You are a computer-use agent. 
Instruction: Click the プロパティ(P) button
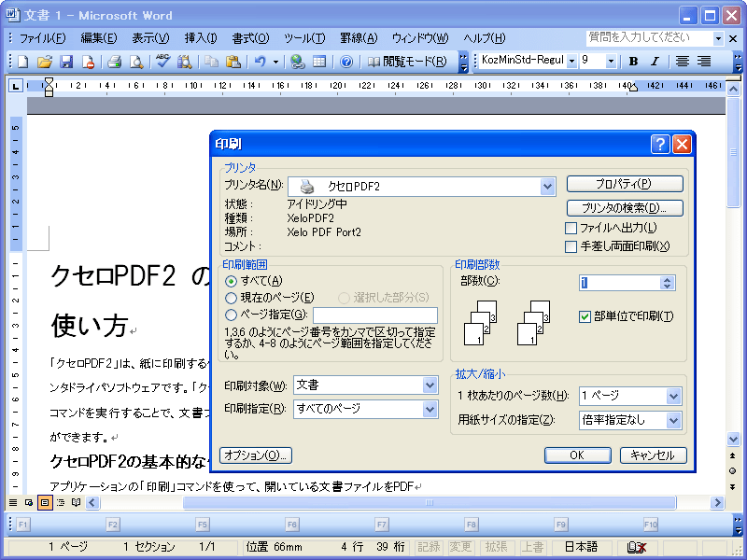[x=625, y=184]
